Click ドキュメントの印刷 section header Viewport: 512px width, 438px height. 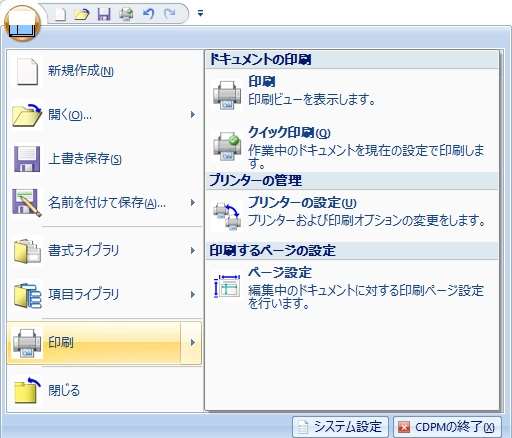(x=352, y=60)
